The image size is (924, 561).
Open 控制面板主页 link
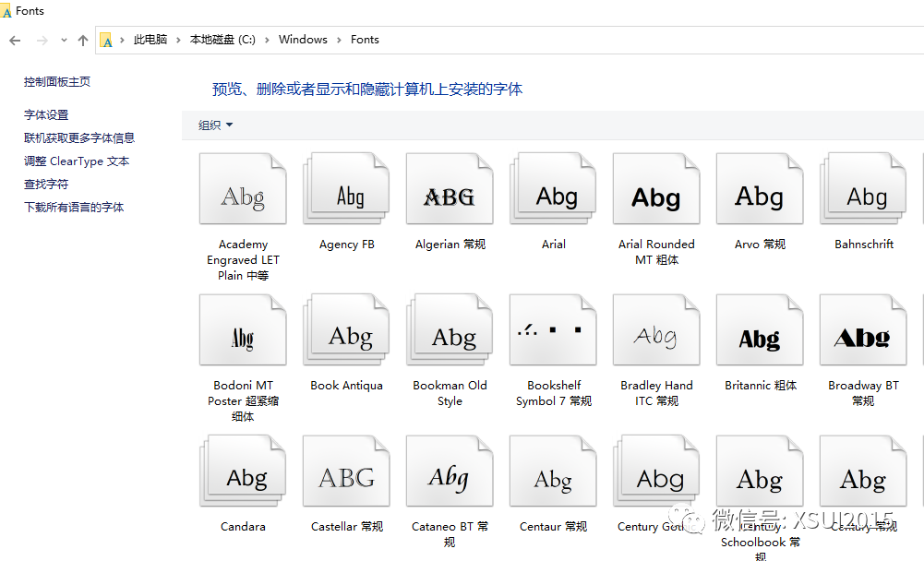57,82
